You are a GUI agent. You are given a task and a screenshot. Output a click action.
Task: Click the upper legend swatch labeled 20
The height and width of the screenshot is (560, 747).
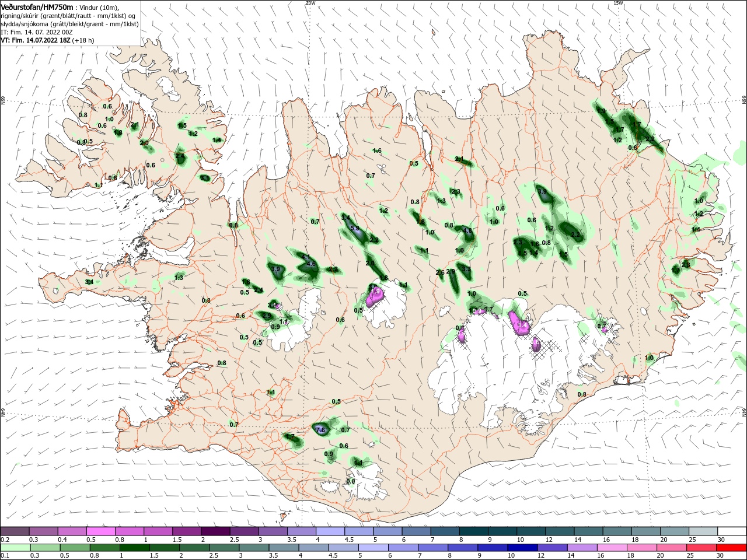tap(675, 531)
